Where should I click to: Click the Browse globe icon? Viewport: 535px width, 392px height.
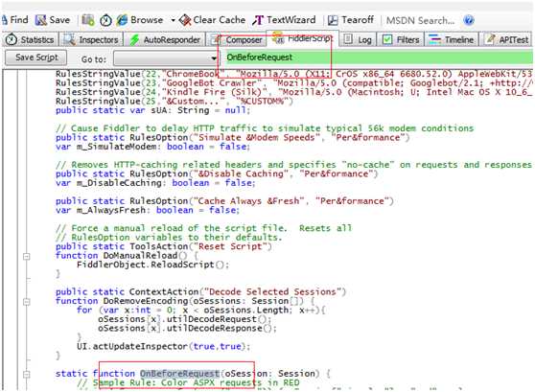pos(122,20)
